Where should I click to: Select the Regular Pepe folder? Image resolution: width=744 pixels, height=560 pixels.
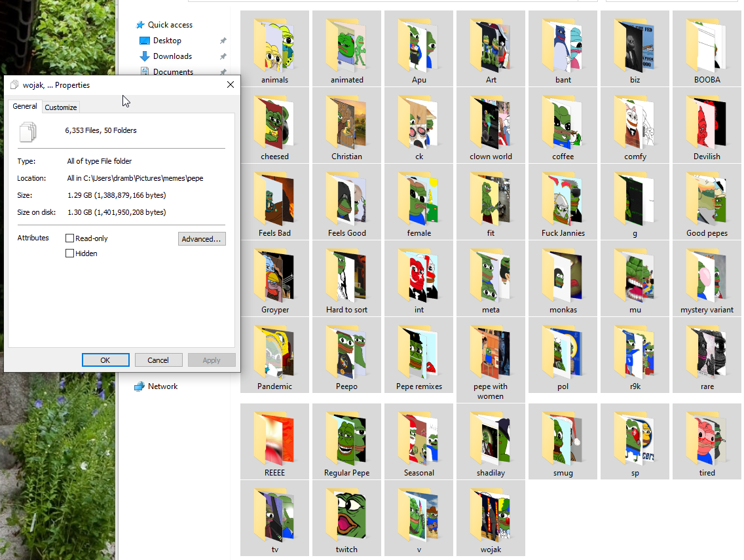point(346,441)
